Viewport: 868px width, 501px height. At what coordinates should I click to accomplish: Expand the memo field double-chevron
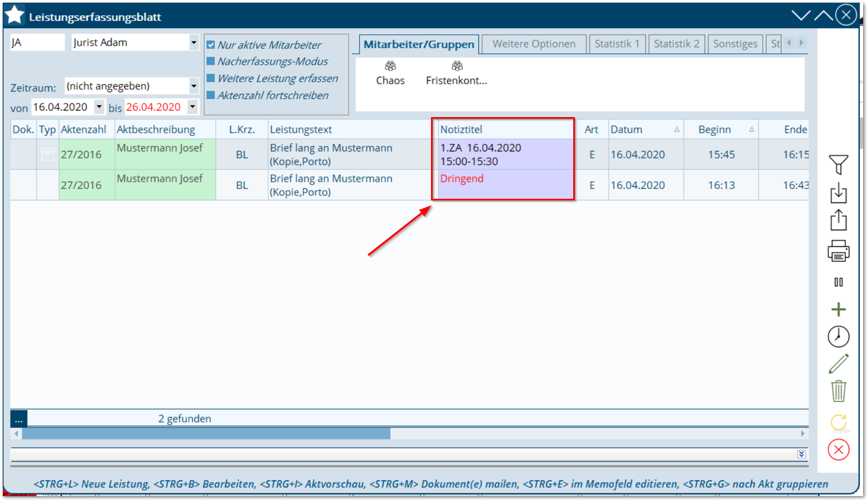(801, 454)
